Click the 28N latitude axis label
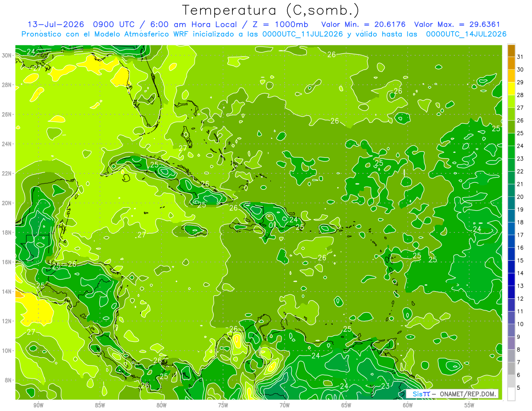This screenshot has width=532, height=411. (7, 85)
